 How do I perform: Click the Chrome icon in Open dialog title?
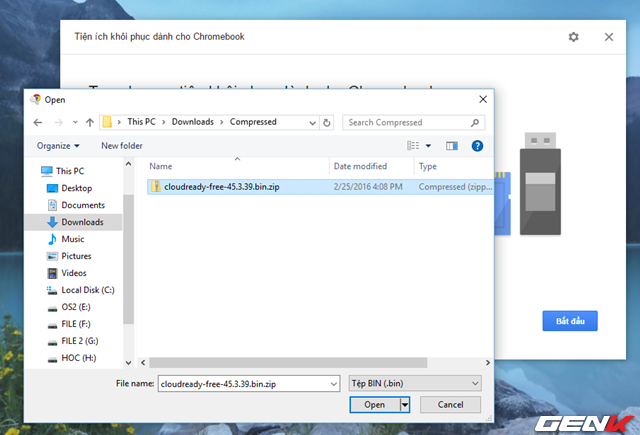pyautogui.click(x=36, y=99)
